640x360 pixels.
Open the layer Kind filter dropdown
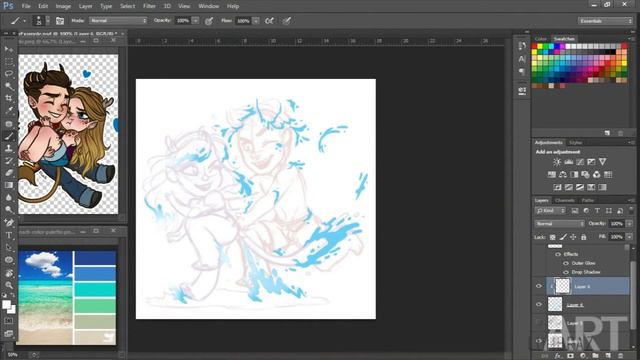point(551,211)
